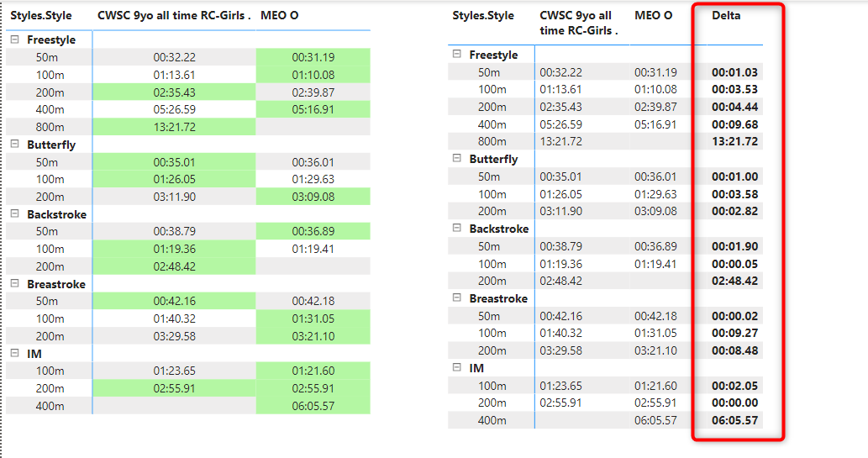
Task: Select IM 400m row in right table
Action: click(x=606, y=420)
